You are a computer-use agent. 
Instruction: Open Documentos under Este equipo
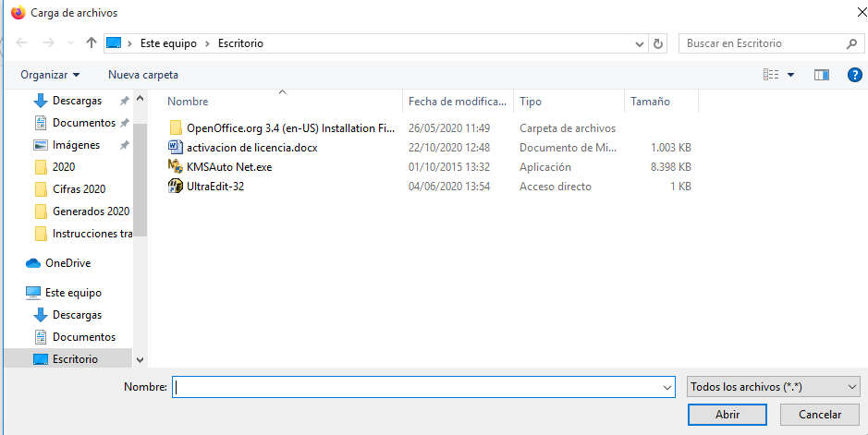(83, 336)
